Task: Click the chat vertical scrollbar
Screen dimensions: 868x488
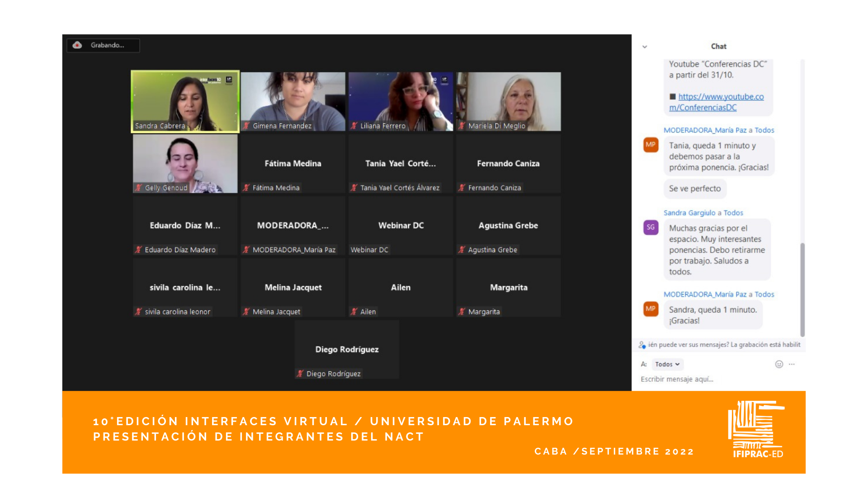Action: point(802,289)
